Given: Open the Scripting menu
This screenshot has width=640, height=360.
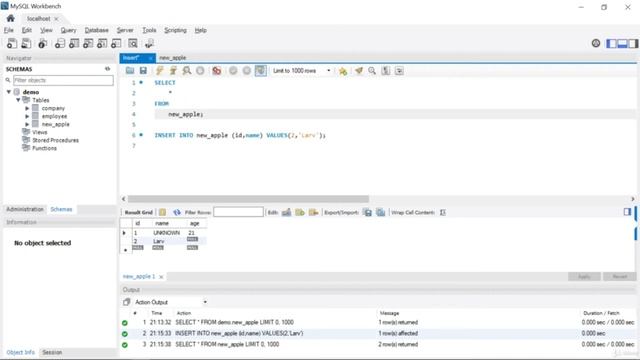Looking at the screenshot, I should pos(175,30).
